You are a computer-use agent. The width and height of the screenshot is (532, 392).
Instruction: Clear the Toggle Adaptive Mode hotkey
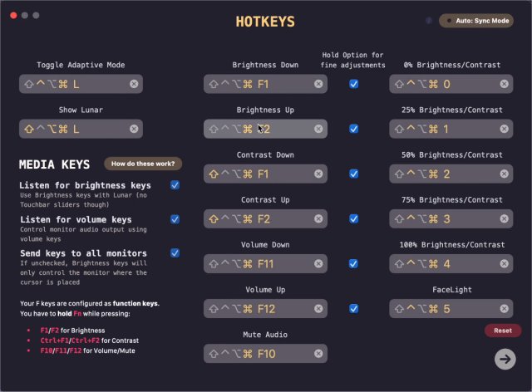135,84
